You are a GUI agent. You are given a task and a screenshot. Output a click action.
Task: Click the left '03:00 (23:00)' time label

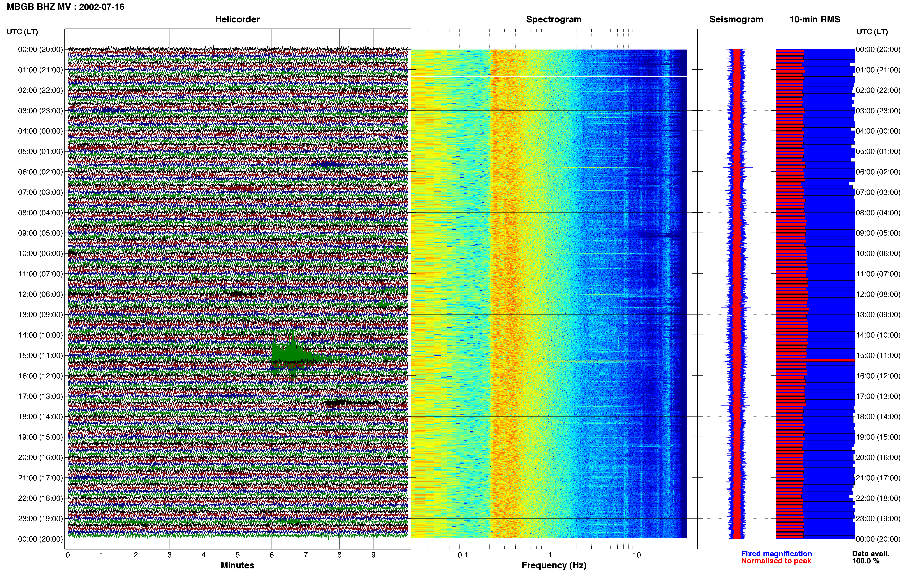(41, 111)
